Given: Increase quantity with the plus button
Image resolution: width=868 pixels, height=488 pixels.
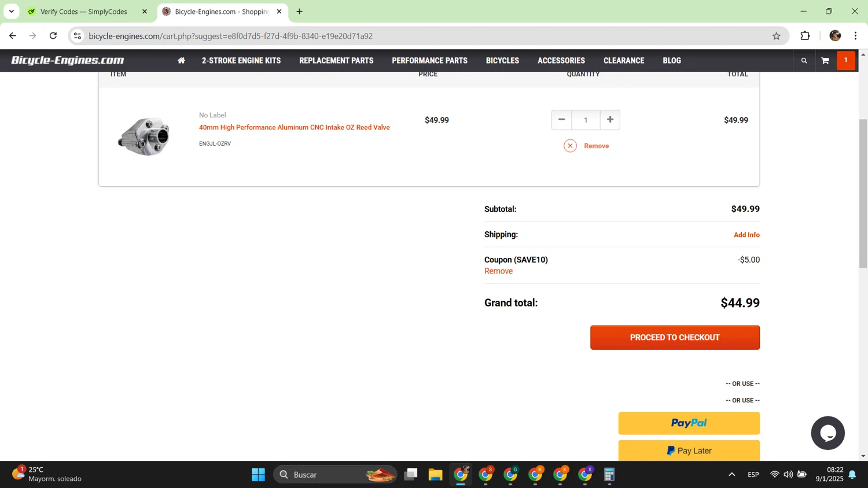Looking at the screenshot, I should tap(610, 120).
